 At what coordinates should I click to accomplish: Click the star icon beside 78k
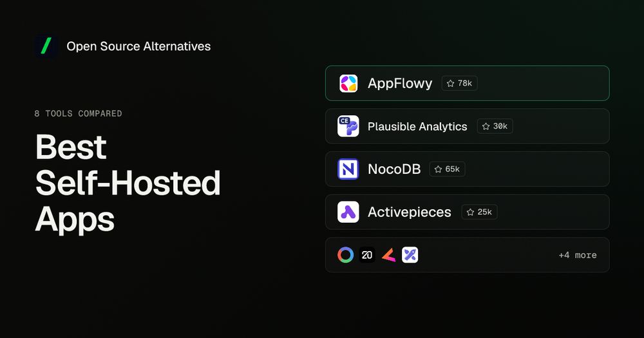tap(451, 83)
